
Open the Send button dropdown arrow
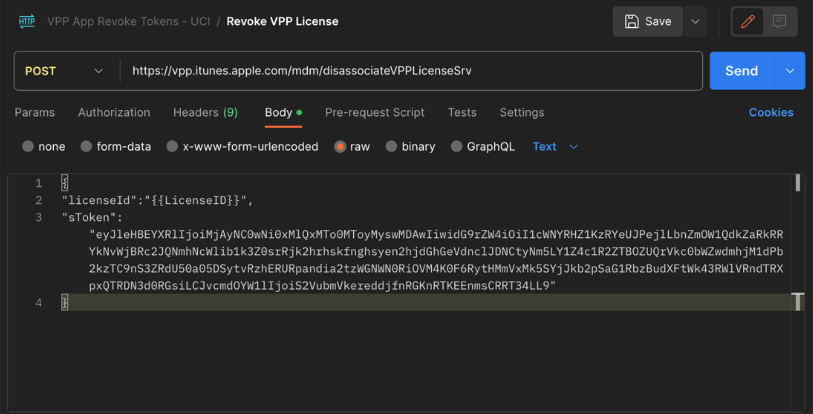[x=791, y=71]
